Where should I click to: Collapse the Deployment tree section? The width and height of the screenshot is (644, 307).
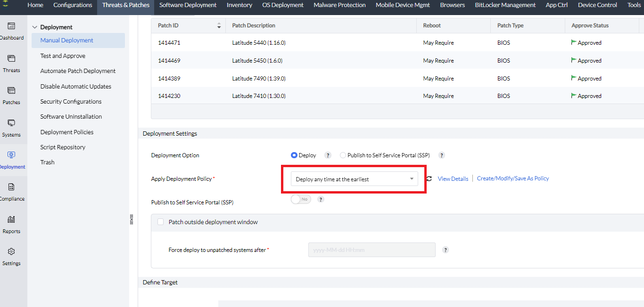[x=34, y=27]
